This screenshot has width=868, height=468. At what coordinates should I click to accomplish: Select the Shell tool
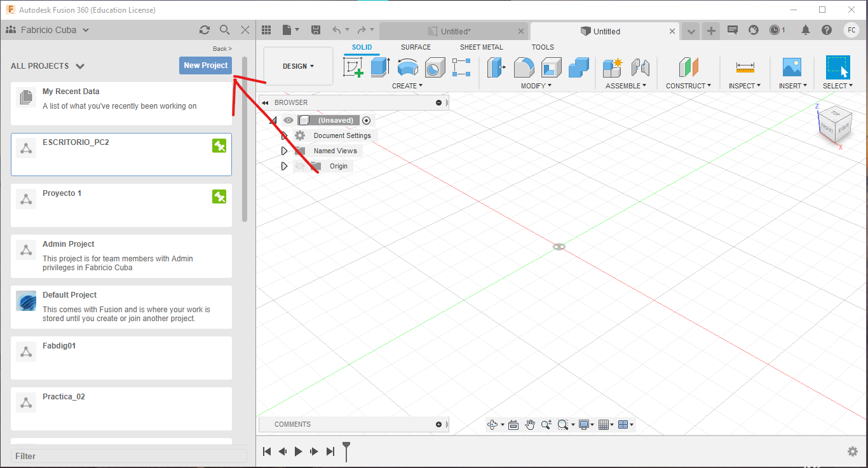[x=551, y=67]
